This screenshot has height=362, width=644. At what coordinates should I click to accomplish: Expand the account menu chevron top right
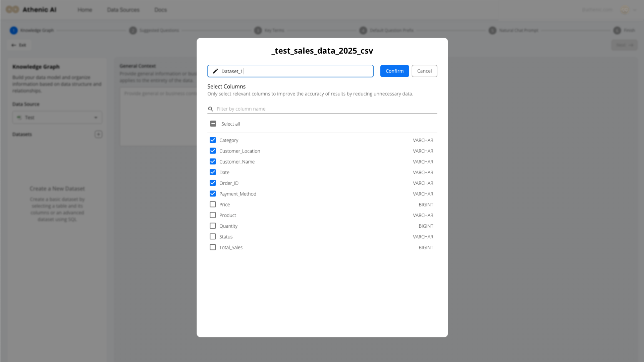click(634, 10)
